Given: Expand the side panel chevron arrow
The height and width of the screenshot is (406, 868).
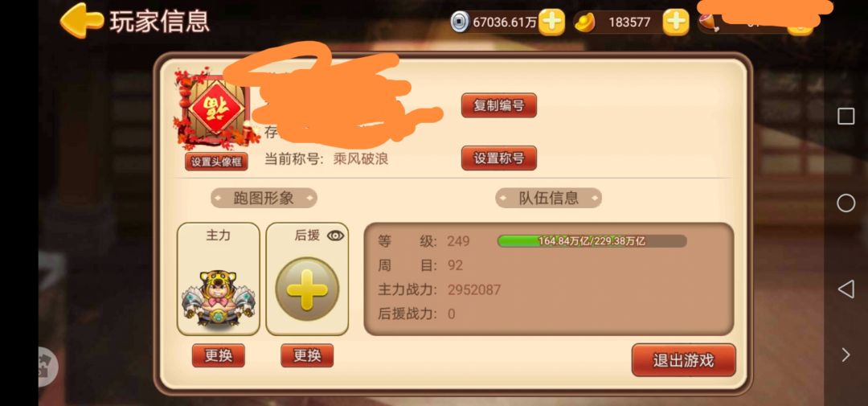Looking at the screenshot, I should tap(845, 355).
